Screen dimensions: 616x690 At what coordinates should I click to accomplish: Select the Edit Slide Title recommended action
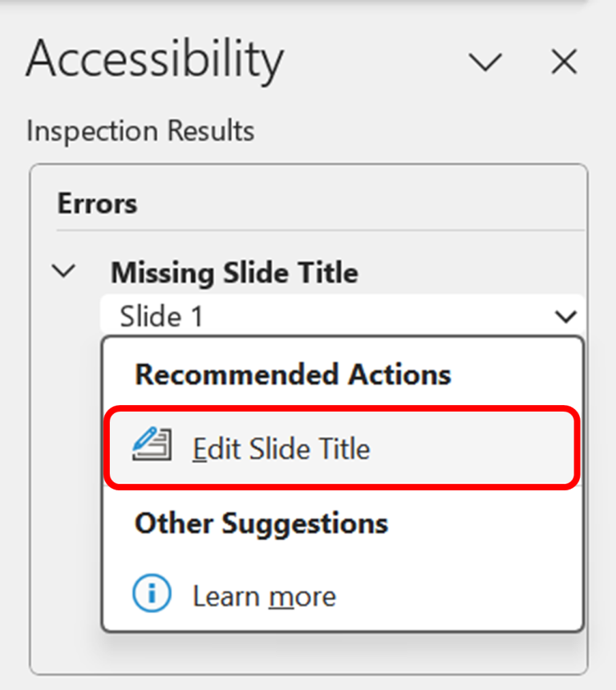click(x=281, y=448)
